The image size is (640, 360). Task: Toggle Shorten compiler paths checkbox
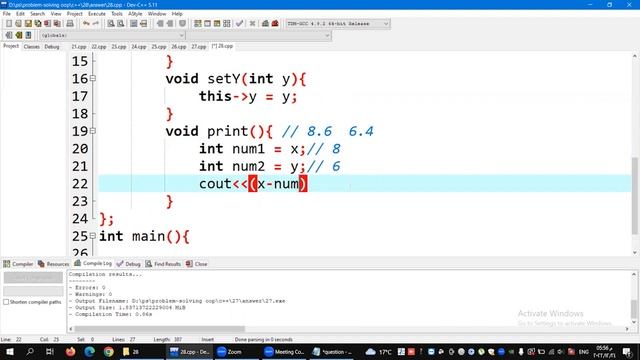(x=6, y=302)
